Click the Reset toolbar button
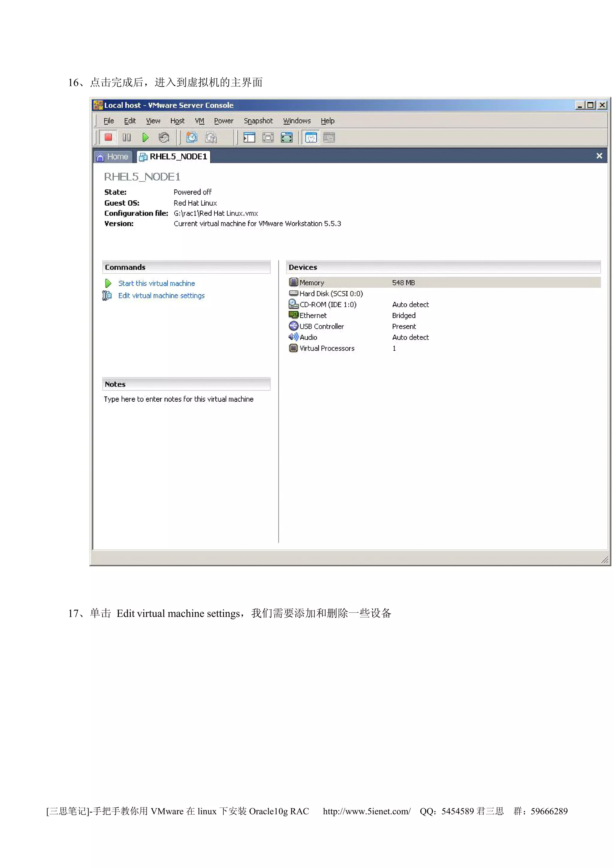The width and height of the screenshot is (614, 868). (x=164, y=138)
